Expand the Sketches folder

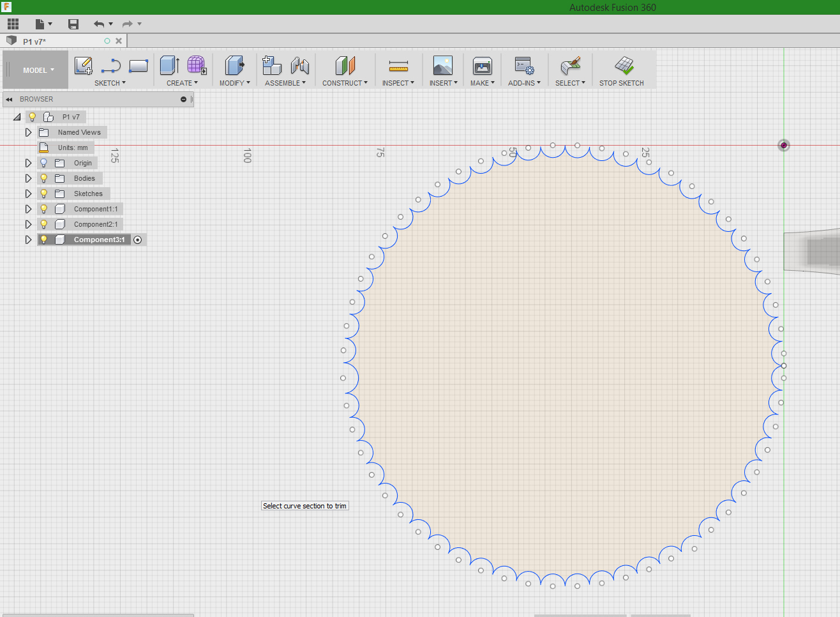click(28, 194)
